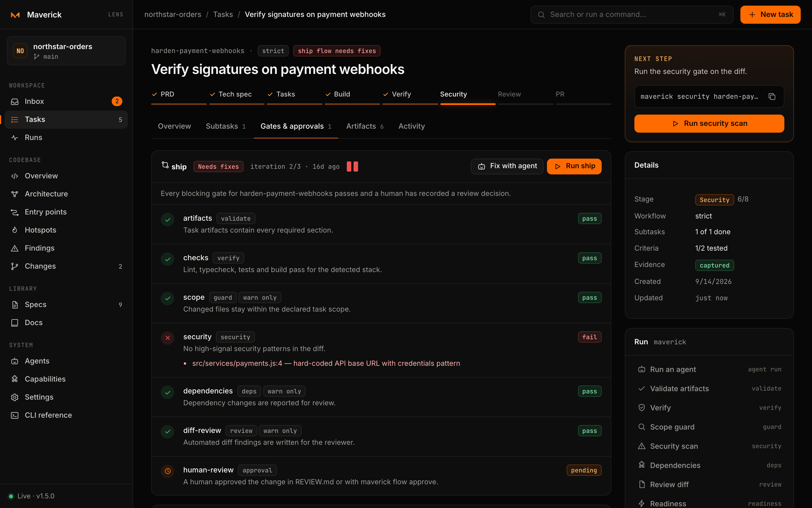812x508 pixels.
Task: Click the red iteration indicator bars
Action: [352, 167]
